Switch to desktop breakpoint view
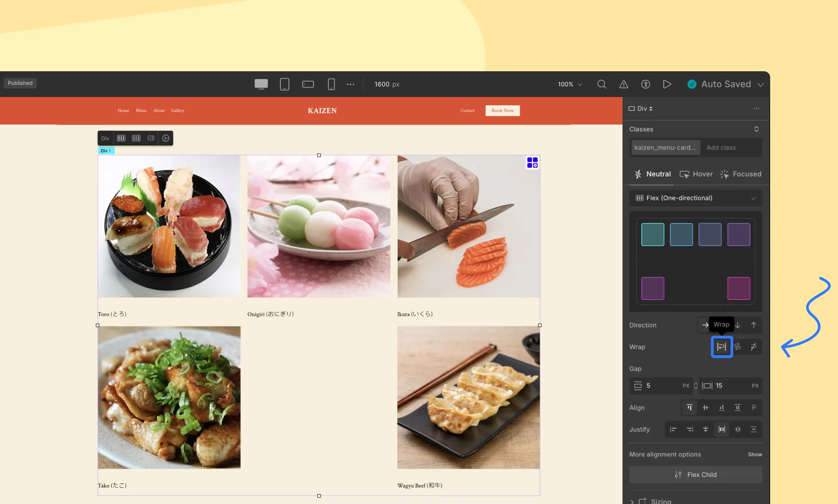The image size is (838, 504). click(261, 84)
